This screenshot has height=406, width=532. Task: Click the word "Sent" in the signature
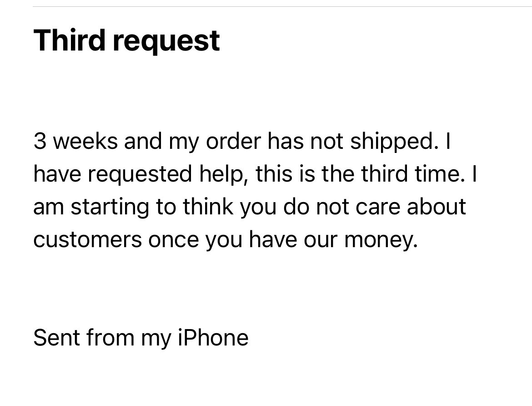coord(56,337)
